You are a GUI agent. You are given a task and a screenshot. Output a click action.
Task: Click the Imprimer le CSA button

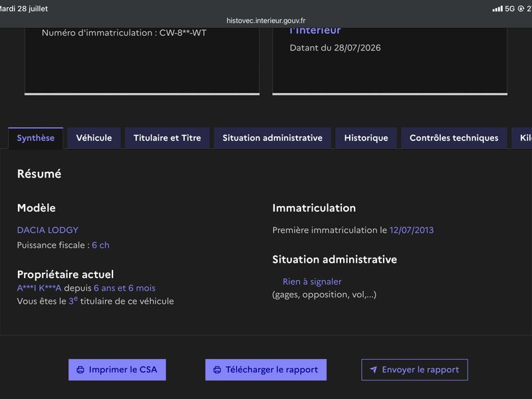click(117, 370)
